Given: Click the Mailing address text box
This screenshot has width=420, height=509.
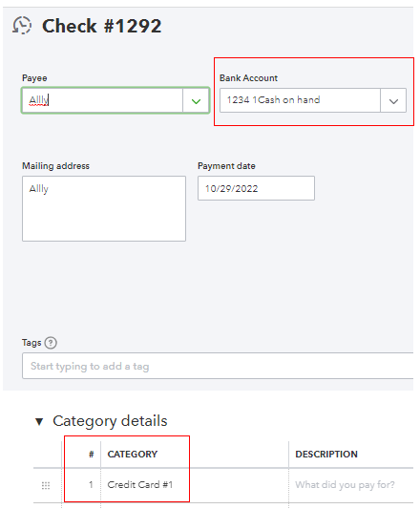Looking at the screenshot, I should click(104, 209).
